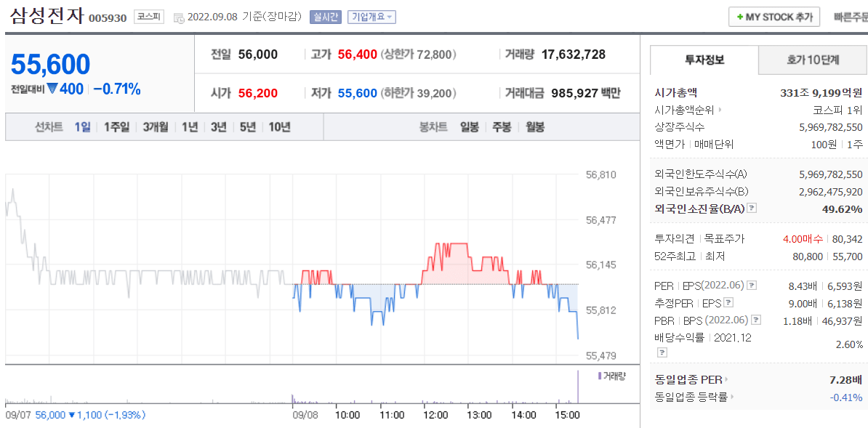This screenshot has width=868, height=428.
Task: Click the PER value 8.43배
Action: pos(803,286)
